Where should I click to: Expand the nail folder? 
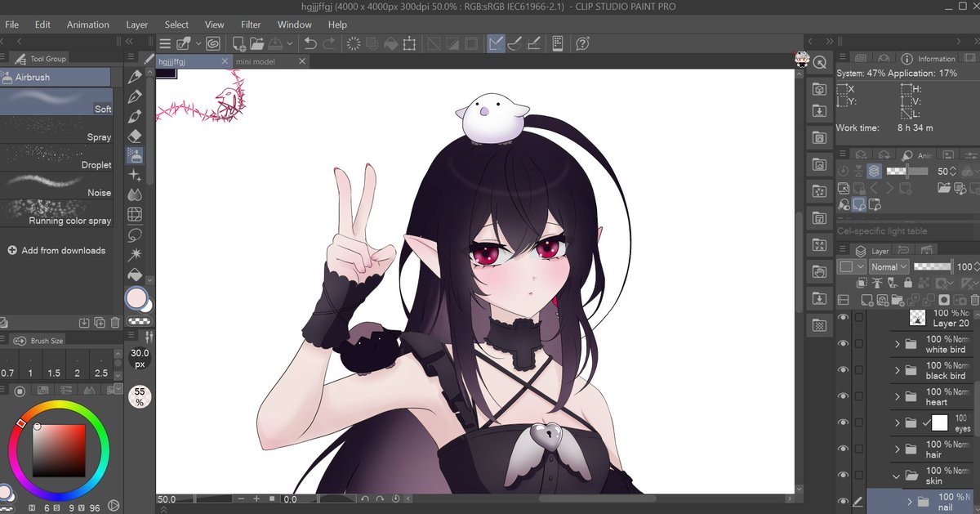coord(911,501)
